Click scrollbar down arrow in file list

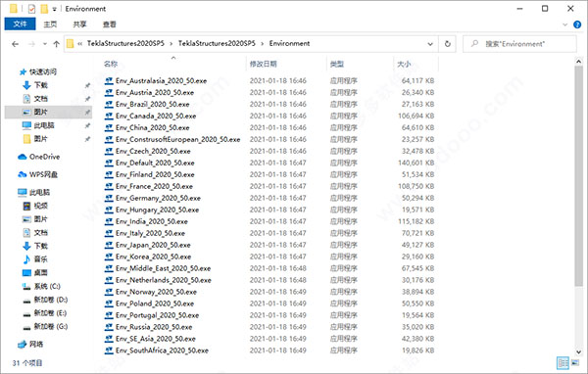[578, 351]
